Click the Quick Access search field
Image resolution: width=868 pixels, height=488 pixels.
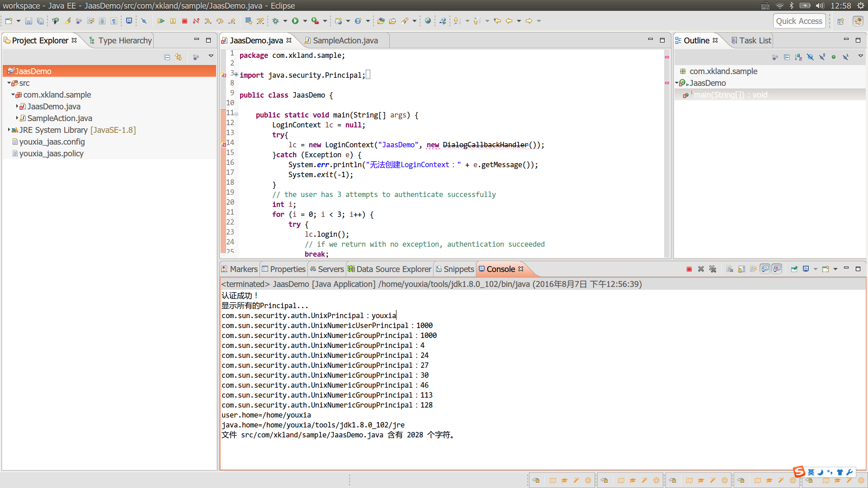(799, 21)
